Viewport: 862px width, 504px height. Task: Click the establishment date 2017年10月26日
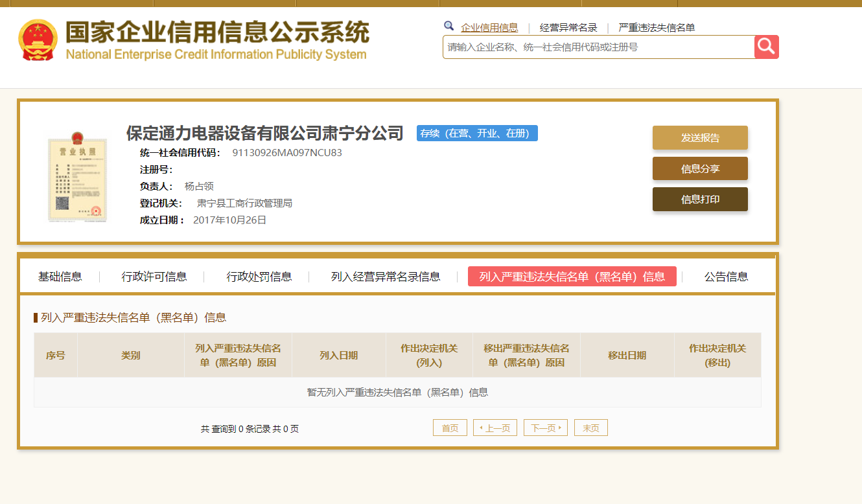pyautogui.click(x=230, y=220)
